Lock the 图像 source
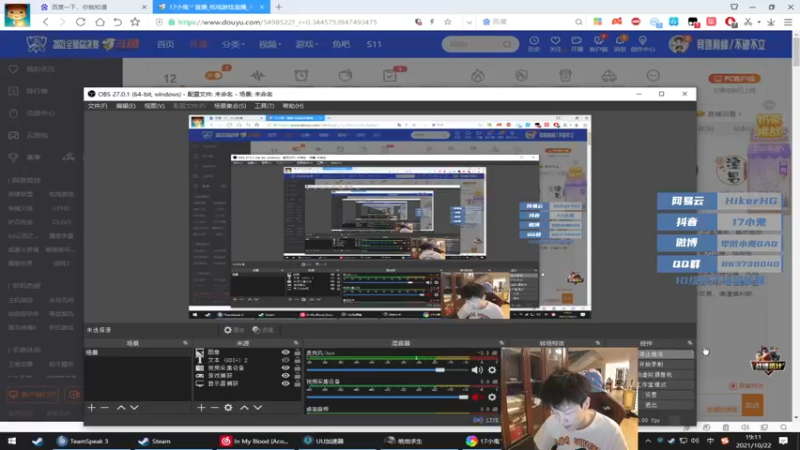 tap(297, 352)
